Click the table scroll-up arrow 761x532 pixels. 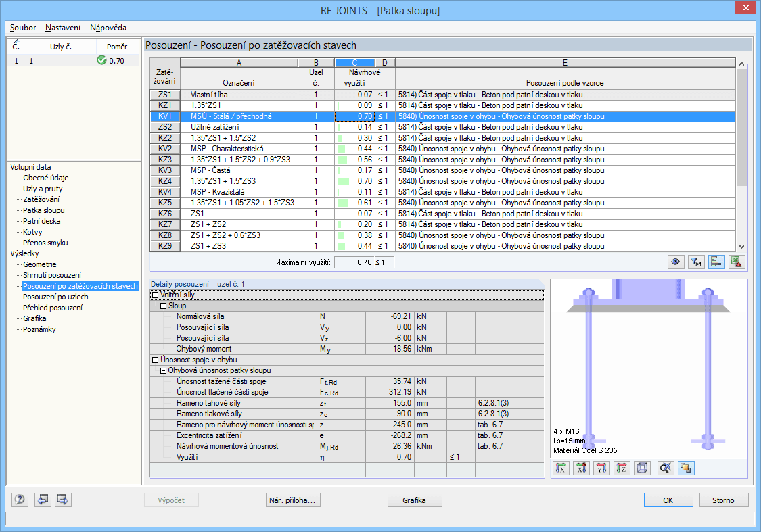pyautogui.click(x=741, y=64)
